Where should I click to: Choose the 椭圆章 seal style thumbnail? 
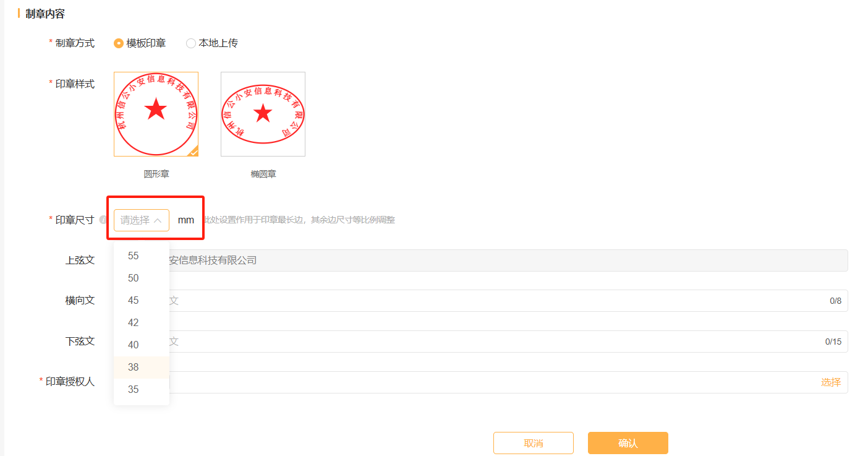click(263, 114)
